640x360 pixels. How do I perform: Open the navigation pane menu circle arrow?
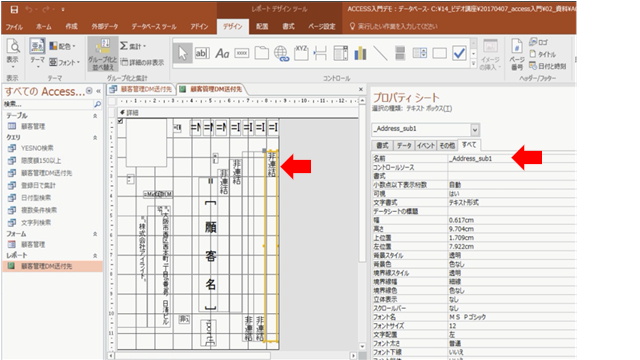89,91
